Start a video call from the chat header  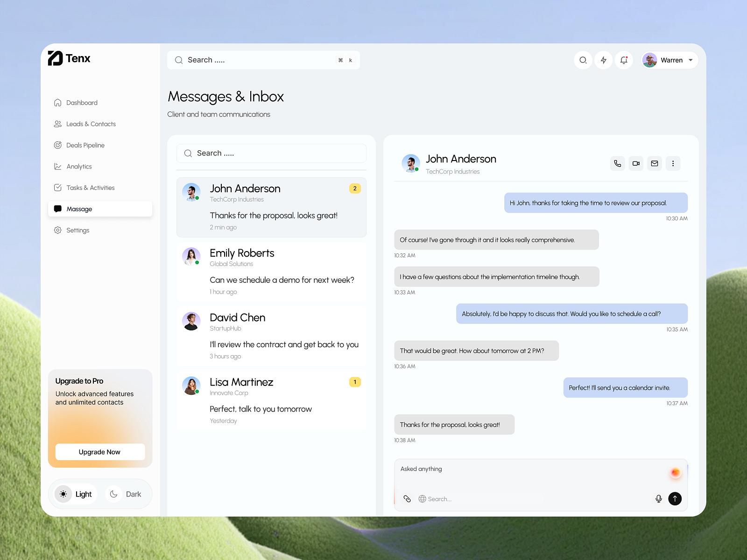635,163
